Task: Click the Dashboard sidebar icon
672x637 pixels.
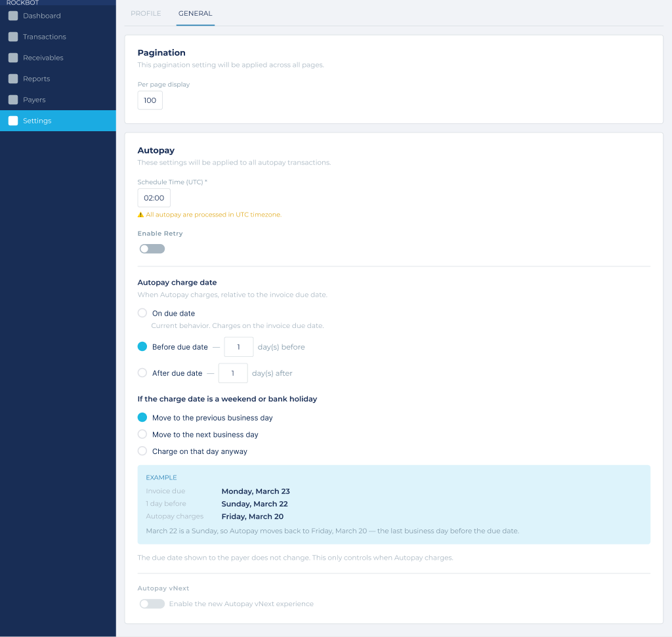Action: [x=13, y=16]
